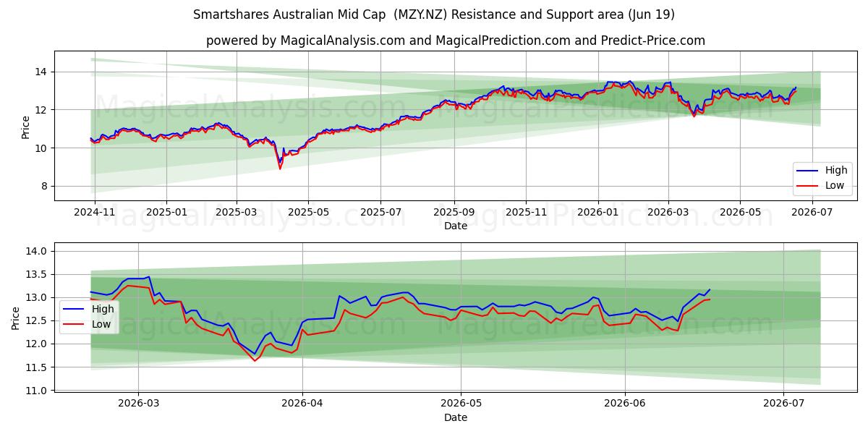Click the '2026-03' x-axis label on bottom chart

[x=138, y=404]
